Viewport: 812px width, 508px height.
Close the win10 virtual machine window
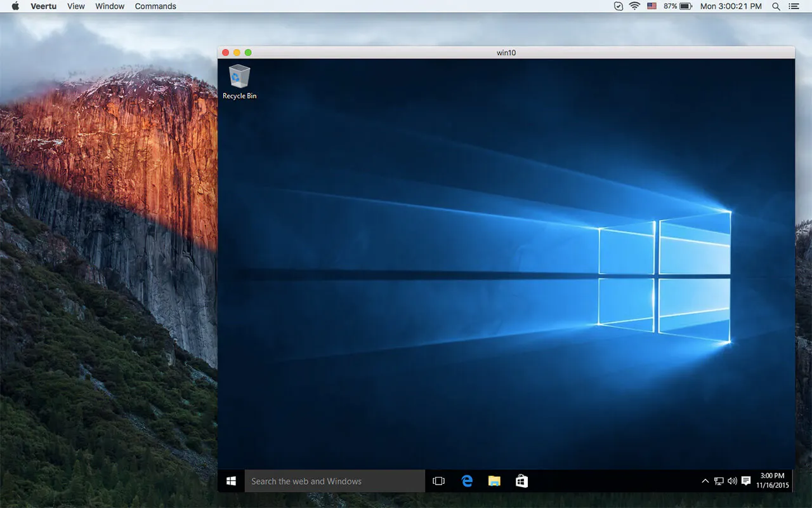(226, 53)
